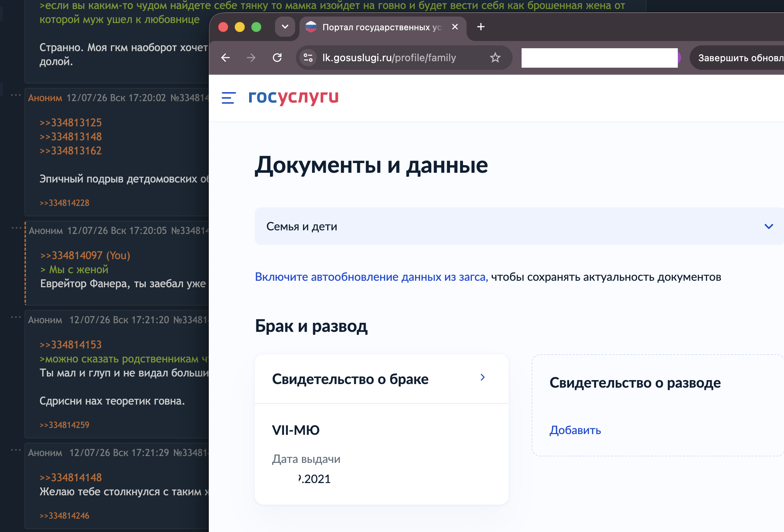Click Включите автообновление данных из загса link

[x=371, y=277]
